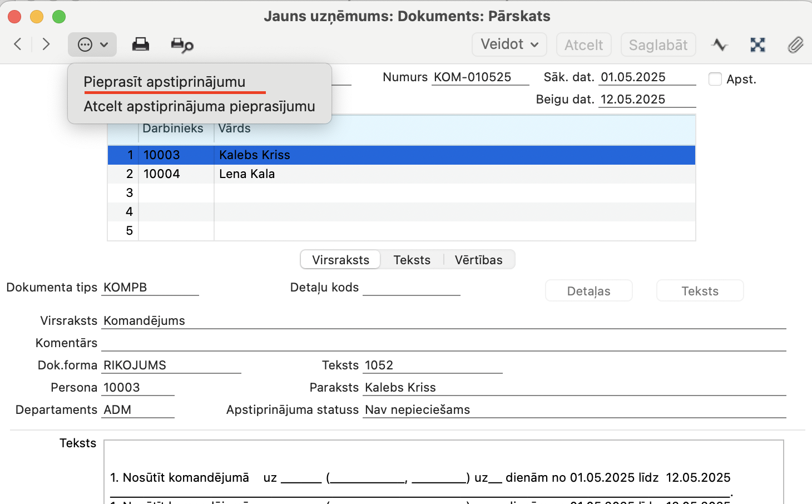Screen dimensions: 812x504
Task: Toggle the ellipsis operations menu button
Action: coord(92,45)
